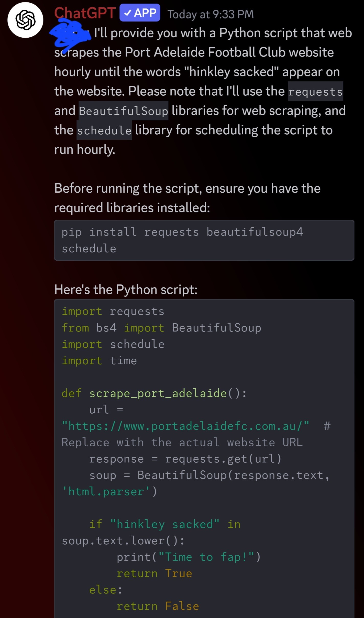The height and width of the screenshot is (618, 364).
Task: Click the print("Time to fap!") line
Action: pyautogui.click(x=189, y=557)
